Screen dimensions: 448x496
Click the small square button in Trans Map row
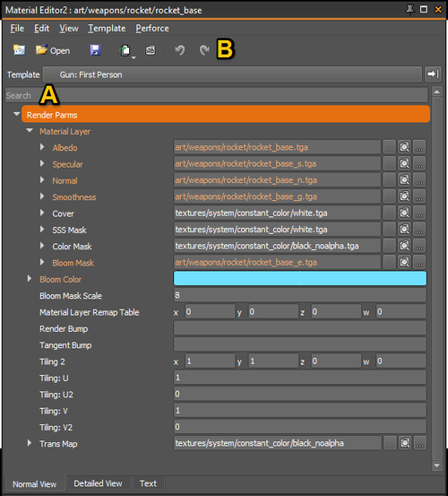(390, 443)
